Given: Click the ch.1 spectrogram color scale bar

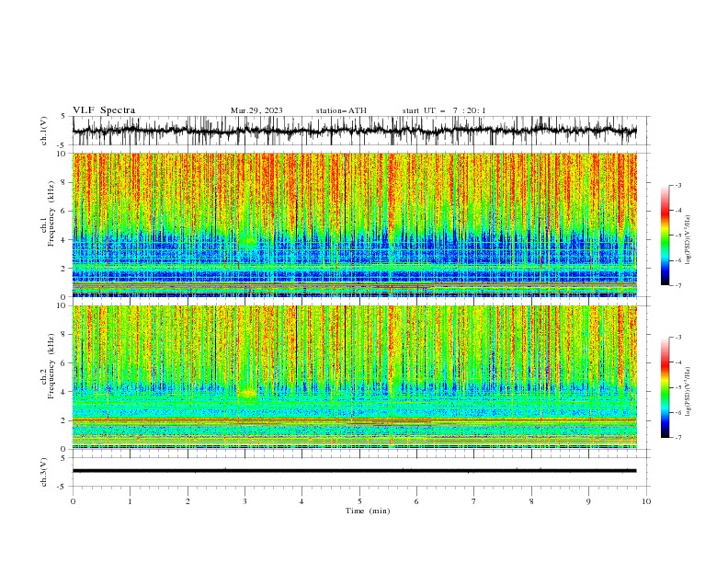Looking at the screenshot, I should point(665,236).
